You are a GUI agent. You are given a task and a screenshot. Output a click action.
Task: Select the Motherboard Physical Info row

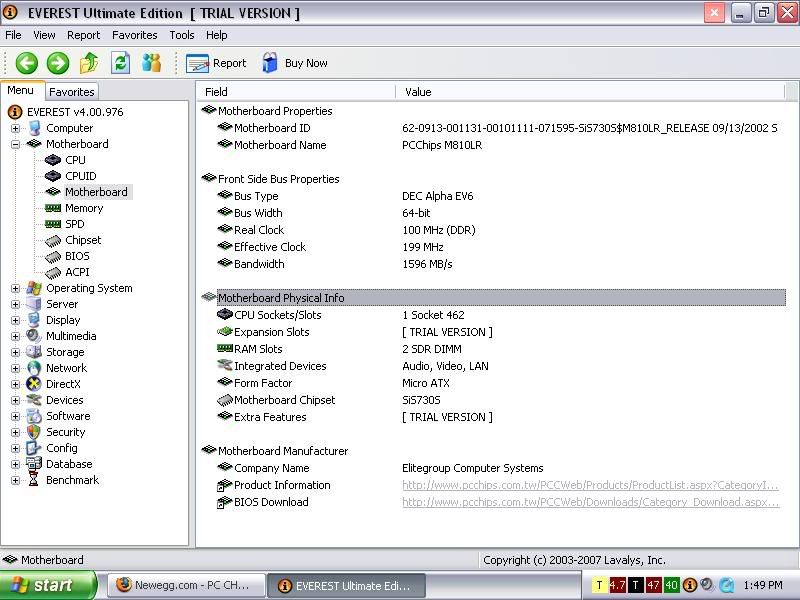coord(501,298)
